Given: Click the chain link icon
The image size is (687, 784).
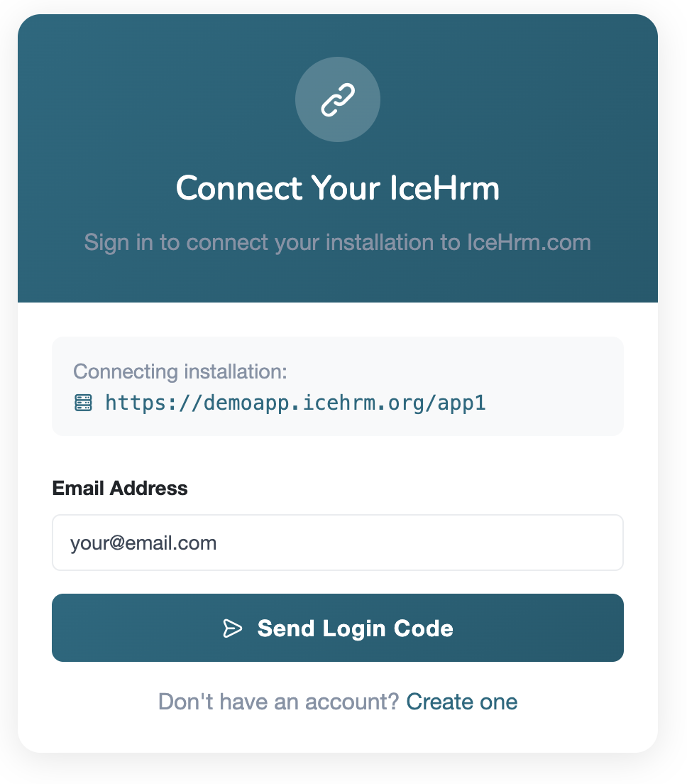Looking at the screenshot, I should click(338, 99).
